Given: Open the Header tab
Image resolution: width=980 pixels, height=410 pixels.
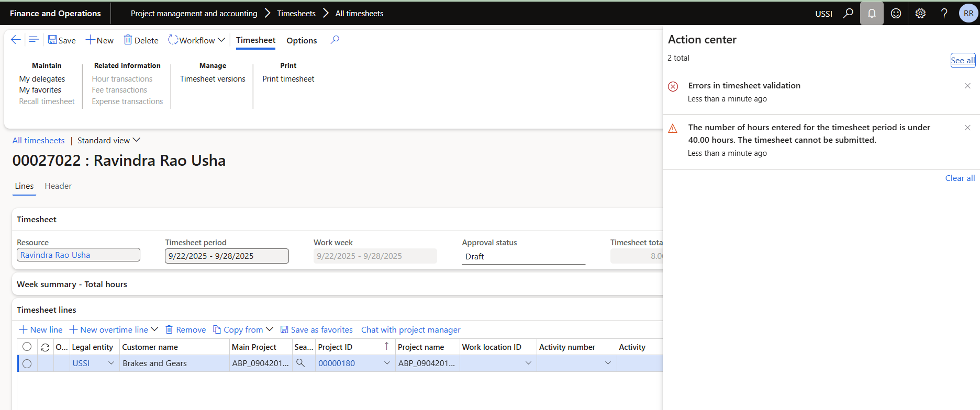Looking at the screenshot, I should 58,186.
